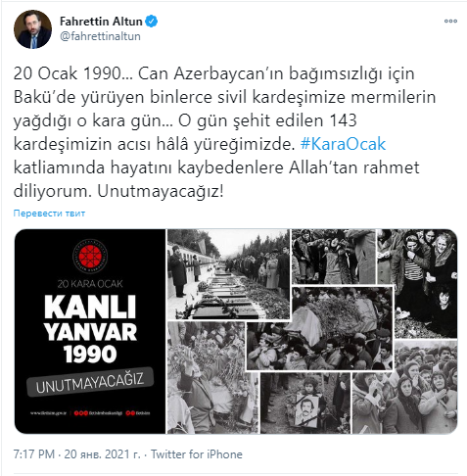Click the UNUTMAYACAĞIZ banner label

click(90, 382)
